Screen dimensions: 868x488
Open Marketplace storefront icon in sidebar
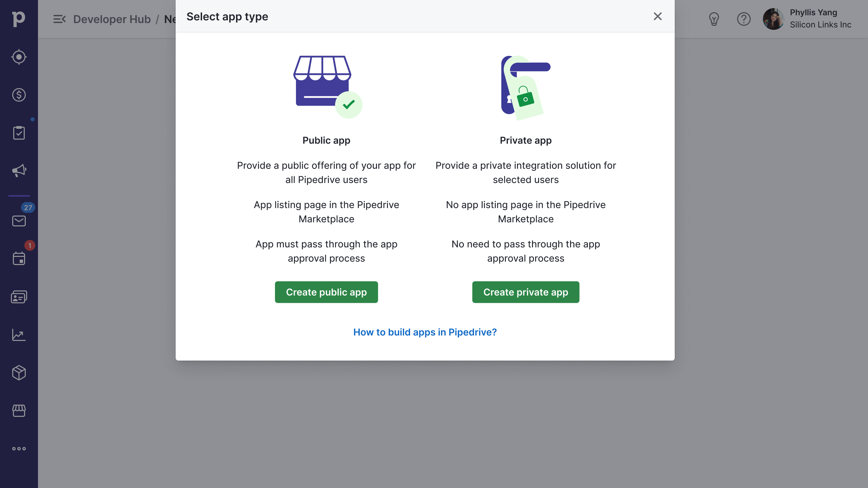click(19, 410)
